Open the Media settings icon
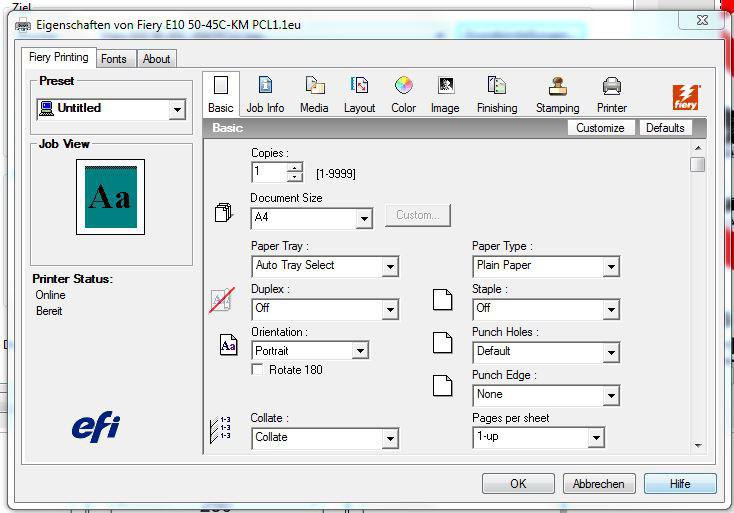The height and width of the screenshot is (513, 734). pos(314,95)
